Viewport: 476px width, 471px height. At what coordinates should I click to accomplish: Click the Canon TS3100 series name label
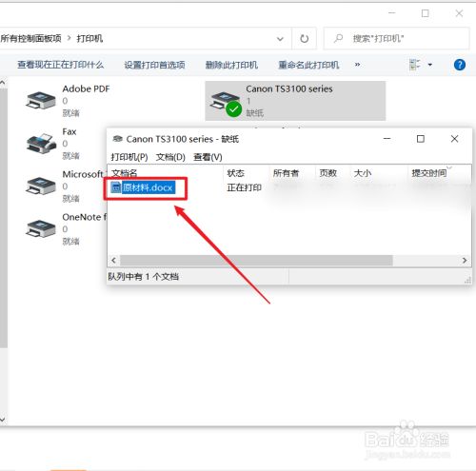click(289, 88)
